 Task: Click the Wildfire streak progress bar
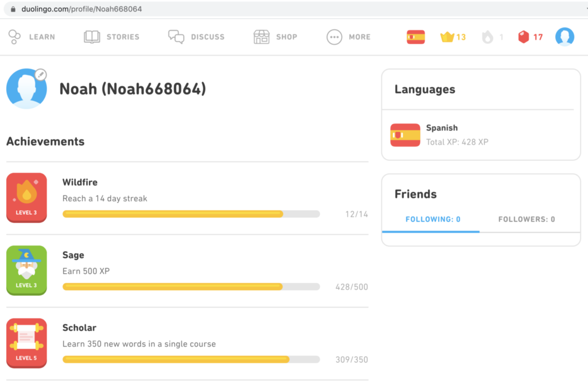pyautogui.click(x=191, y=214)
